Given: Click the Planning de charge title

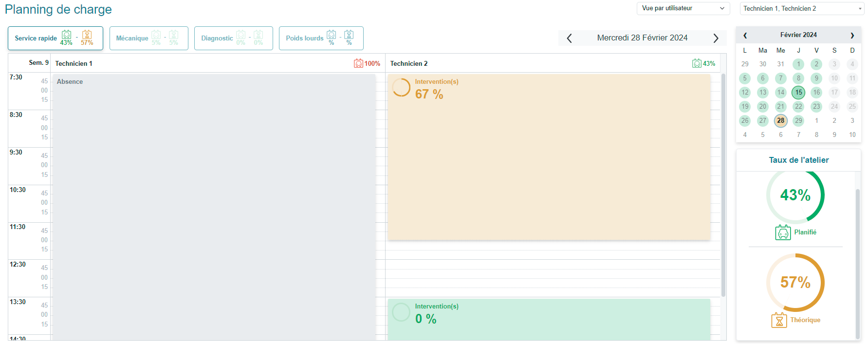Looking at the screenshot, I should point(58,9).
